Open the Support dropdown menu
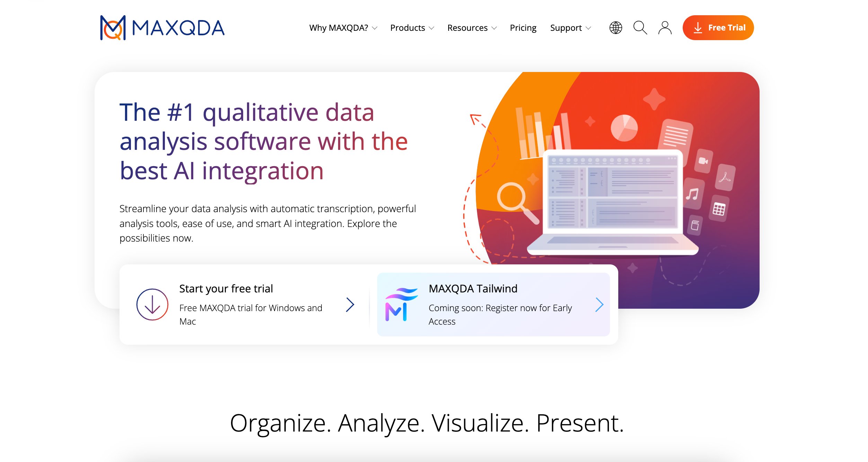The height and width of the screenshot is (462, 868). (570, 28)
